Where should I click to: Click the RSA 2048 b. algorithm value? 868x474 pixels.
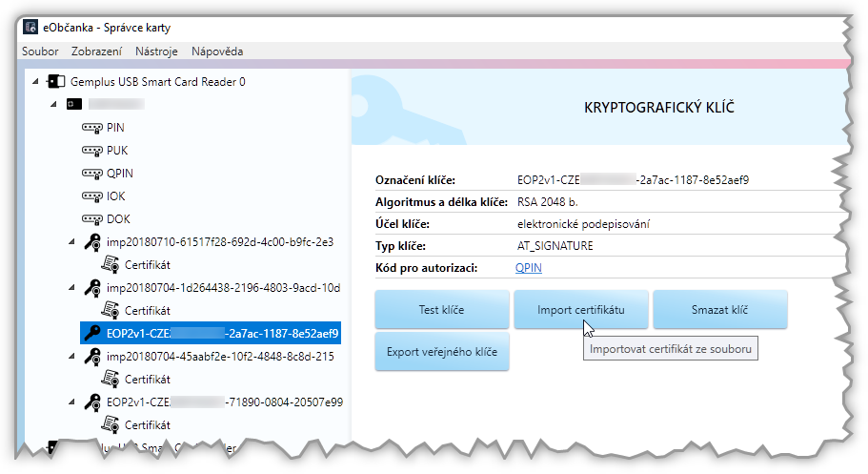(548, 202)
